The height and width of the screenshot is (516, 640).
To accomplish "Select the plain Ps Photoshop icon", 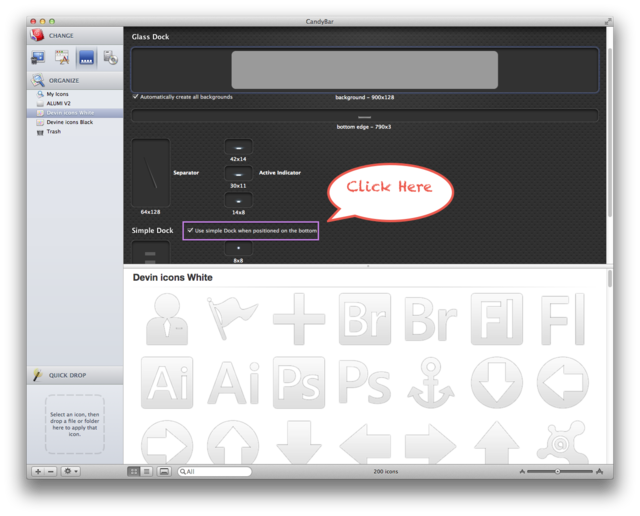I will click(364, 383).
